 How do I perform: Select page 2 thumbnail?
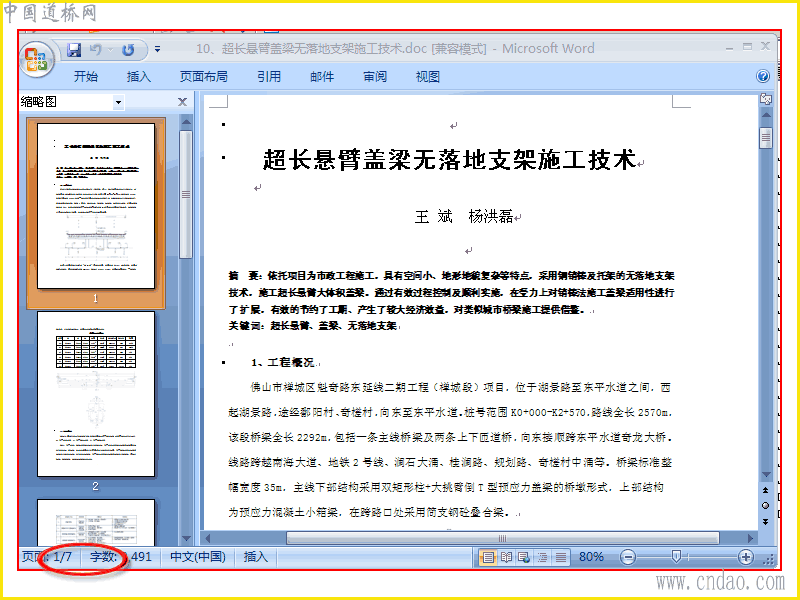click(96, 394)
